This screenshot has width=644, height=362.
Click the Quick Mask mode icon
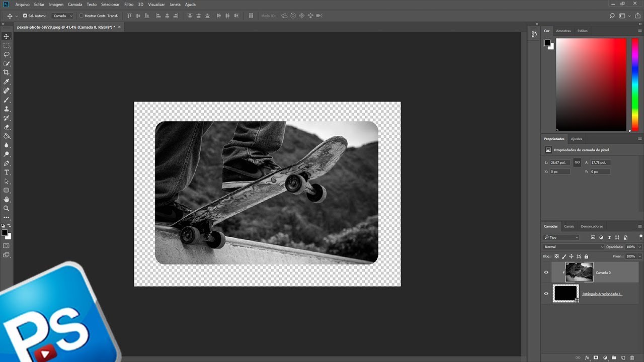click(7, 246)
